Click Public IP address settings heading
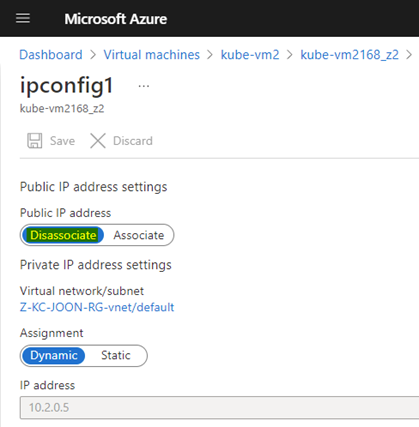 pos(93,187)
